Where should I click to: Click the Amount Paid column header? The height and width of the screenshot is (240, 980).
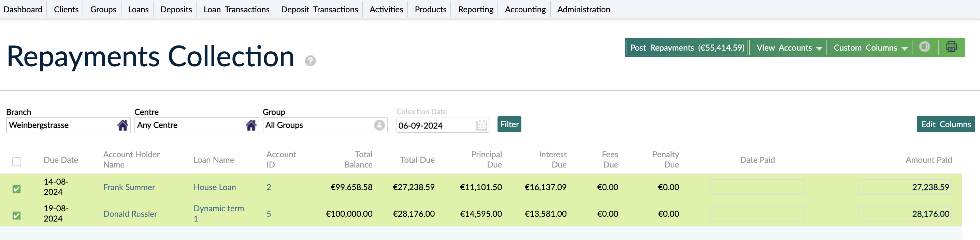[x=928, y=160]
